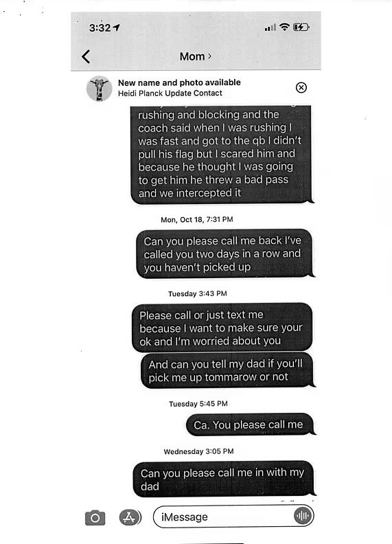Tap the Wi-Fi status icon
Image resolution: width=392 pixels, height=544 pixels.
click(x=284, y=27)
